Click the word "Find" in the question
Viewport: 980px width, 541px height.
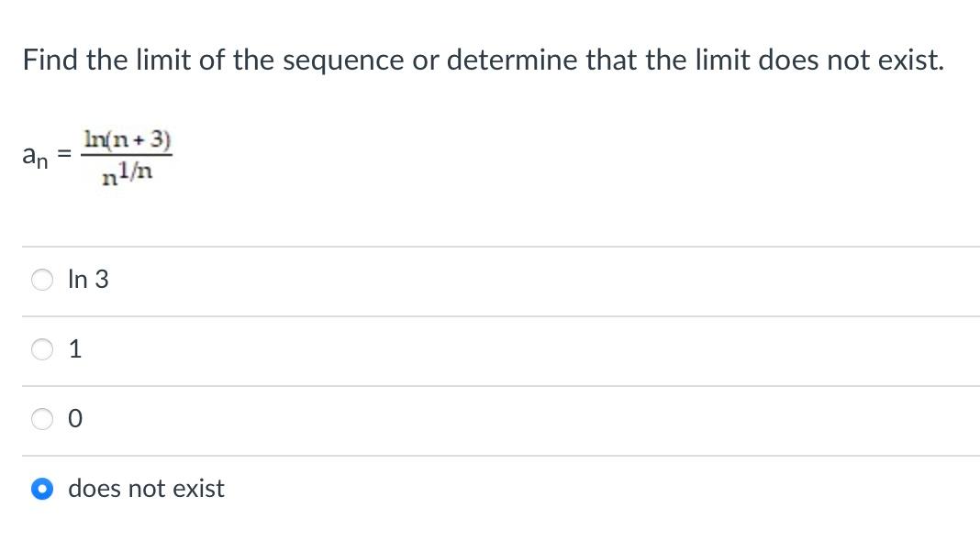(50, 60)
